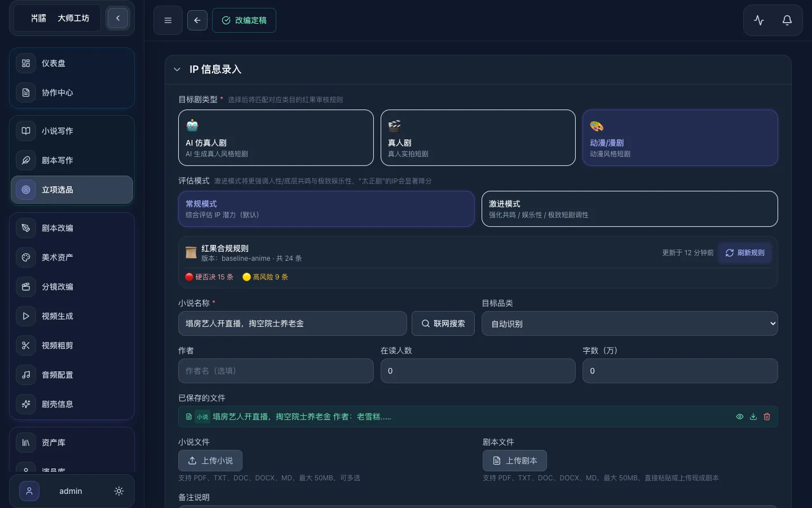Collapse the IP 信息录入 section
812x508 pixels.
point(177,69)
